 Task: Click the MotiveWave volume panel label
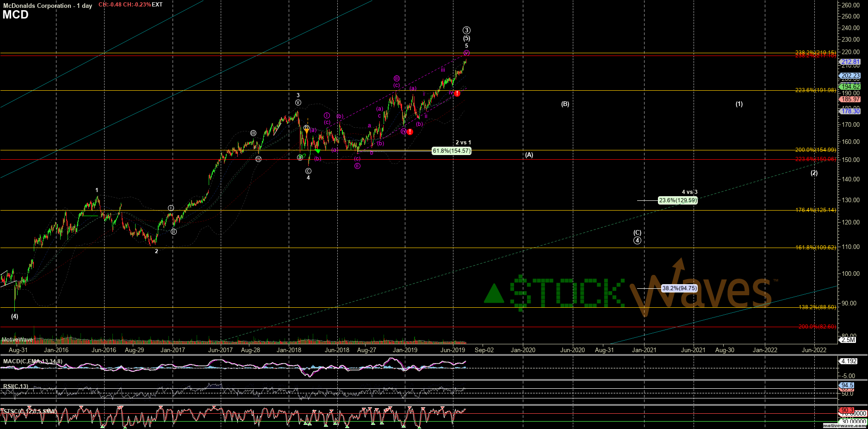coord(17,340)
